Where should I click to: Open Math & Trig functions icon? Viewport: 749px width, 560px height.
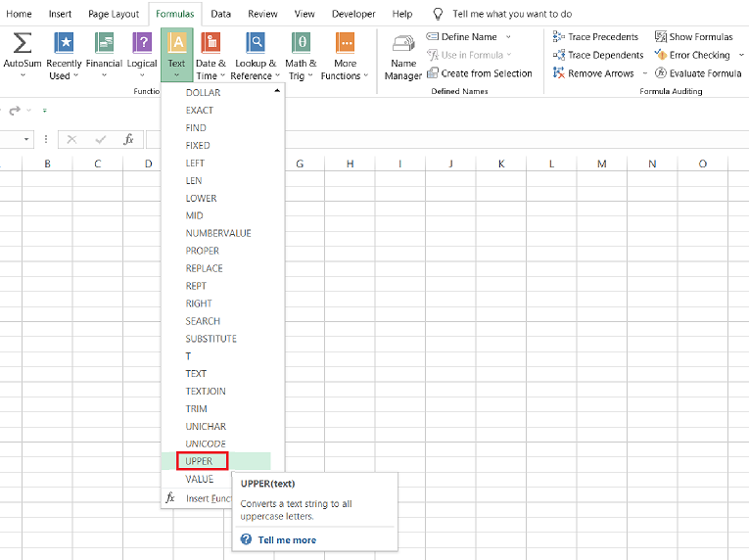301,44
